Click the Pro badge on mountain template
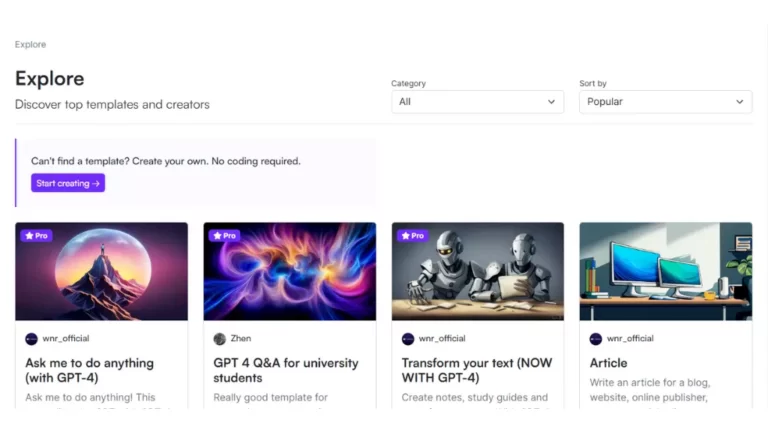 point(36,236)
